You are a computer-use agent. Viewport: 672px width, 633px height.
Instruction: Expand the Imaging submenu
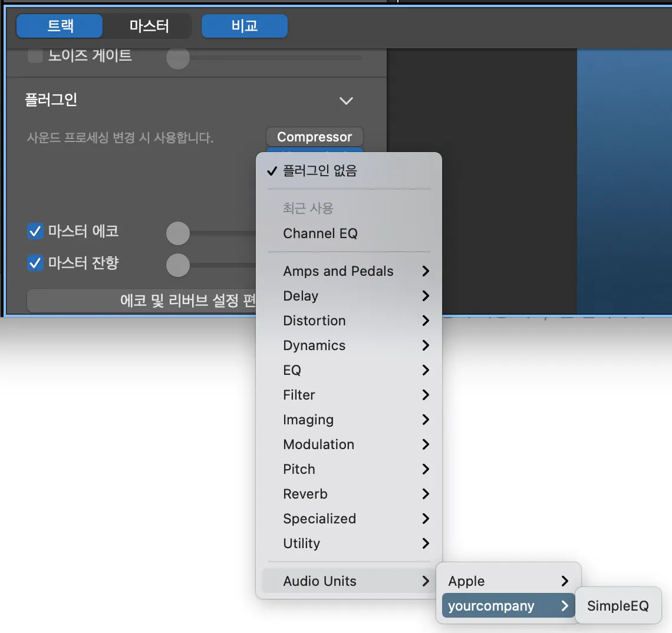[x=348, y=420]
